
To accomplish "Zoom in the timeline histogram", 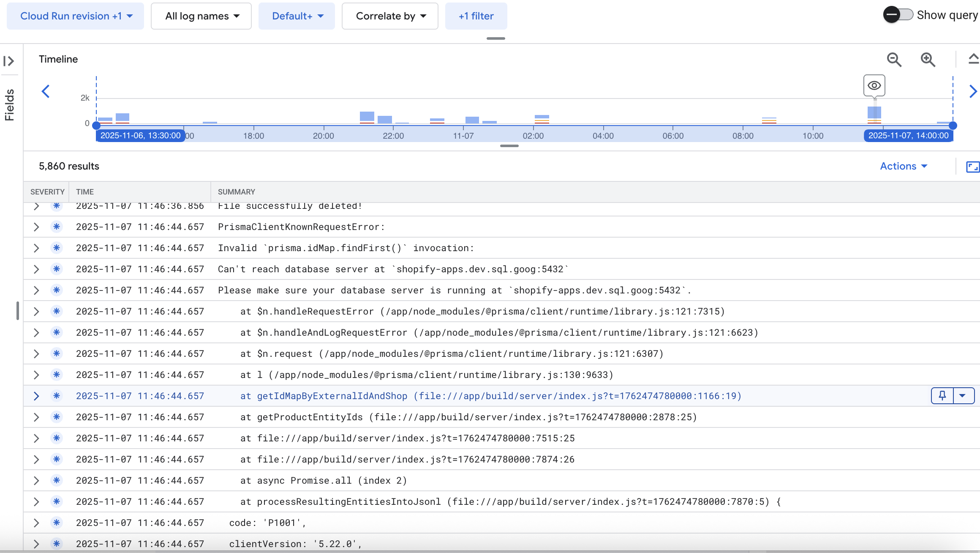I will coord(928,60).
